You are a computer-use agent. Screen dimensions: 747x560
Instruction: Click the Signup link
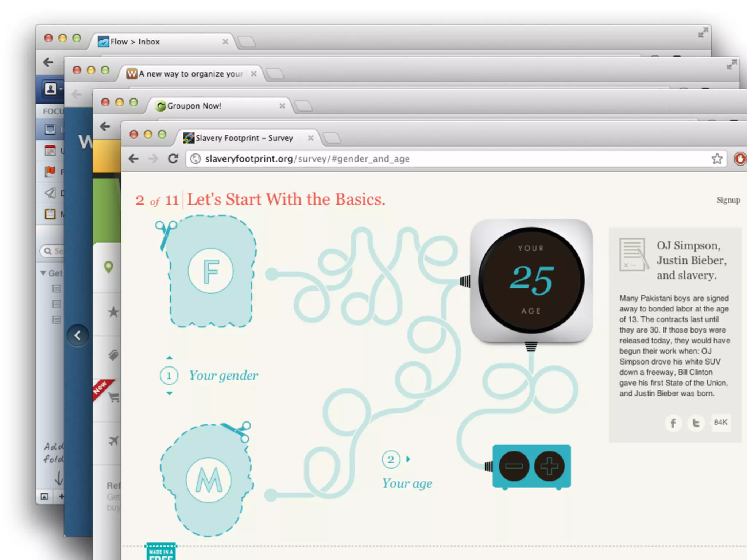tap(728, 200)
